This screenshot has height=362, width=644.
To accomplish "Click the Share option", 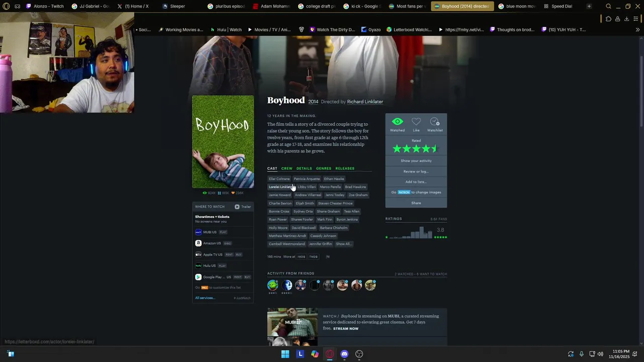I will tap(416, 203).
